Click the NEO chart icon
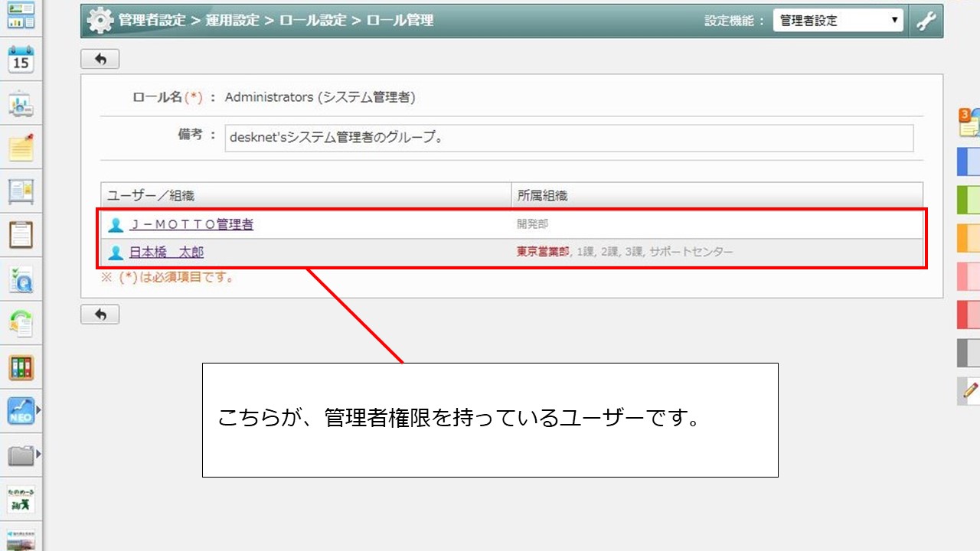980x551 pixels. click(21, 411)
